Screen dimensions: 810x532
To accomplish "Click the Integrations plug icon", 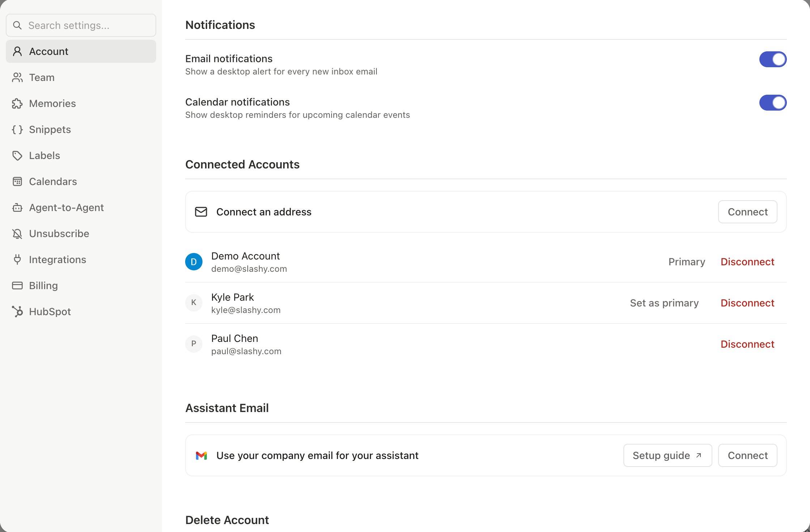I will [17, 259].
